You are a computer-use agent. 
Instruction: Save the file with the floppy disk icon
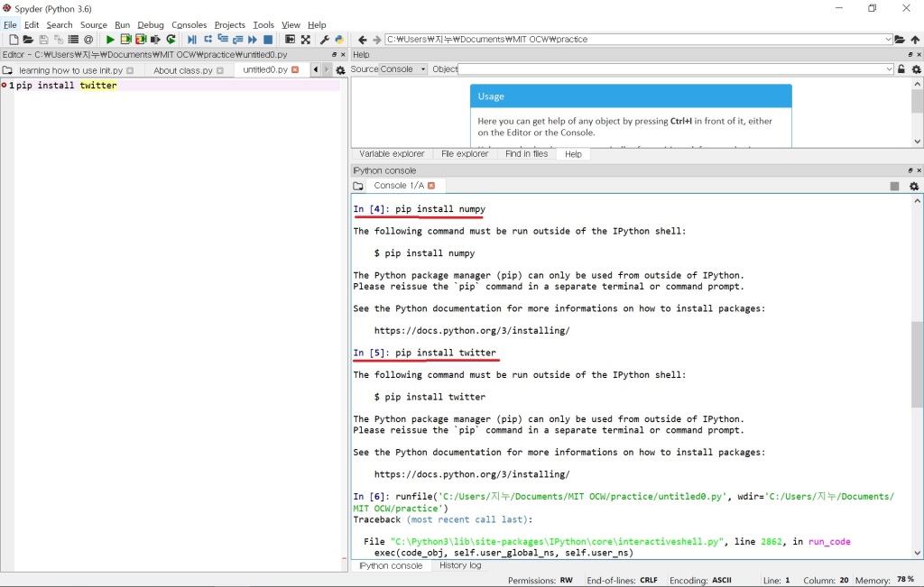[43, 40]
